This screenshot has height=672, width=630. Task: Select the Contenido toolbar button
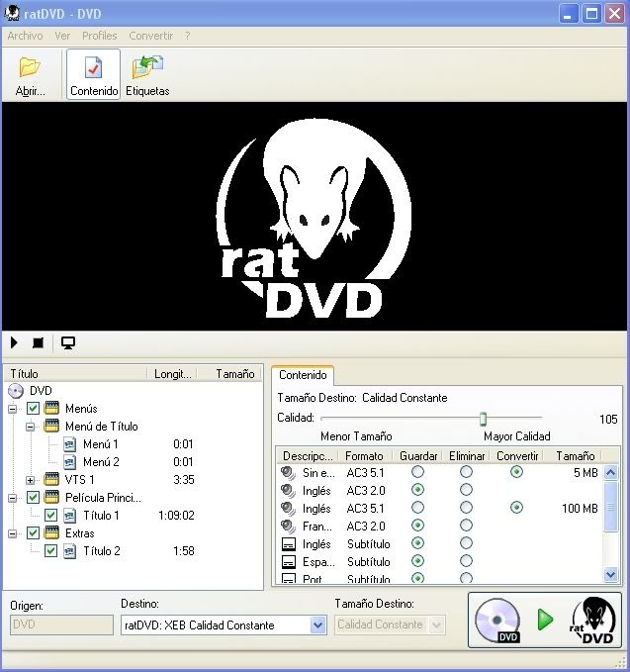click(94, 75)
